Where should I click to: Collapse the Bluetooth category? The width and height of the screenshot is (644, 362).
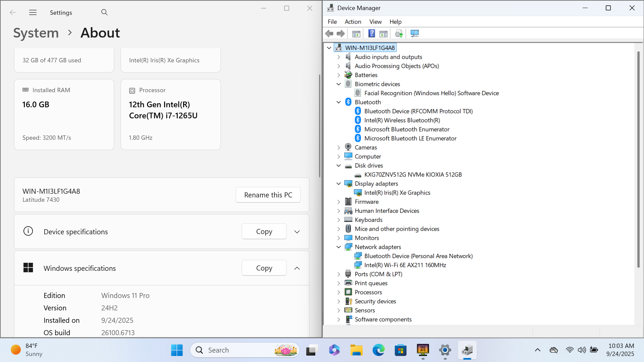point(339,102)
